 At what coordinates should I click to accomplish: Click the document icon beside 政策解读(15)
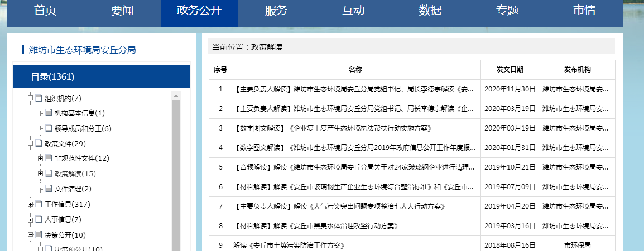(49, 173)
